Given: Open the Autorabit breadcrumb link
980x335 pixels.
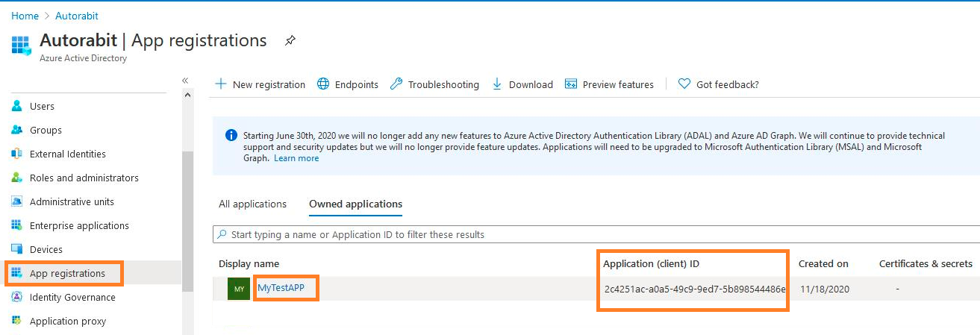Looking at the screenshot, I should pyautogui.click(x=77, y=16).
